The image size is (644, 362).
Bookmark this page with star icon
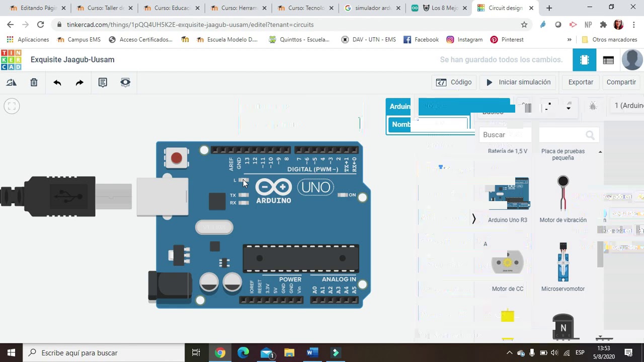524,25
